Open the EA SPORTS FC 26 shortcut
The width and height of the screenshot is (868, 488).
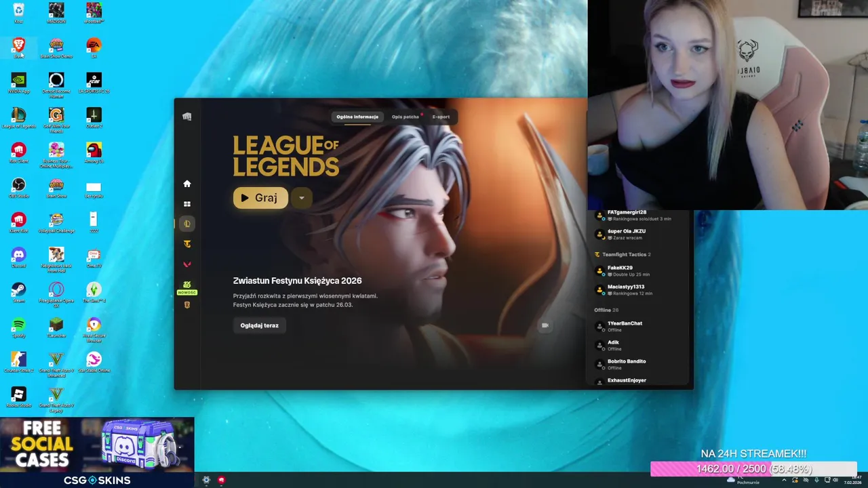[x=94, y=83]
